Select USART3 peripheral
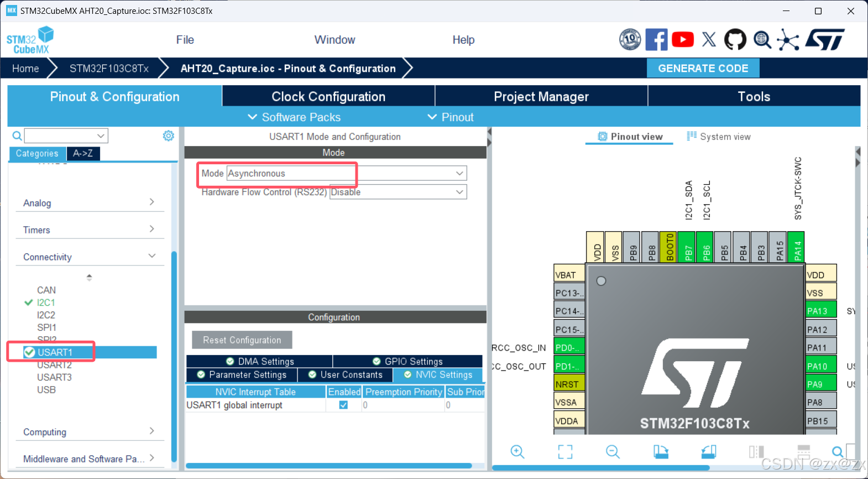 click(54, 377)
